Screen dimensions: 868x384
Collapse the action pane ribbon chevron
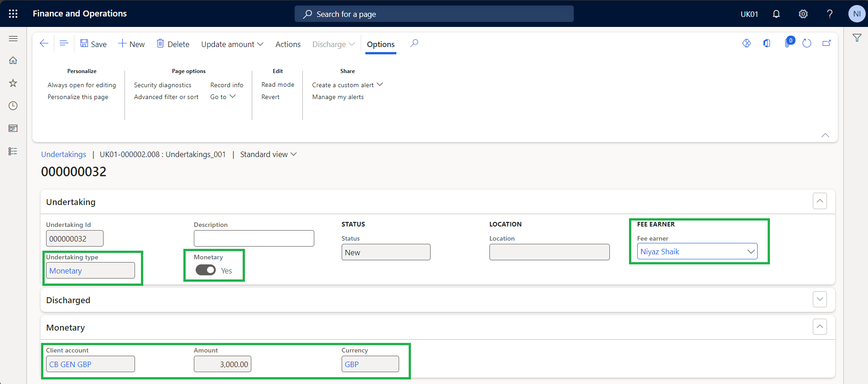pyautogui.click(x=825, y=135)
